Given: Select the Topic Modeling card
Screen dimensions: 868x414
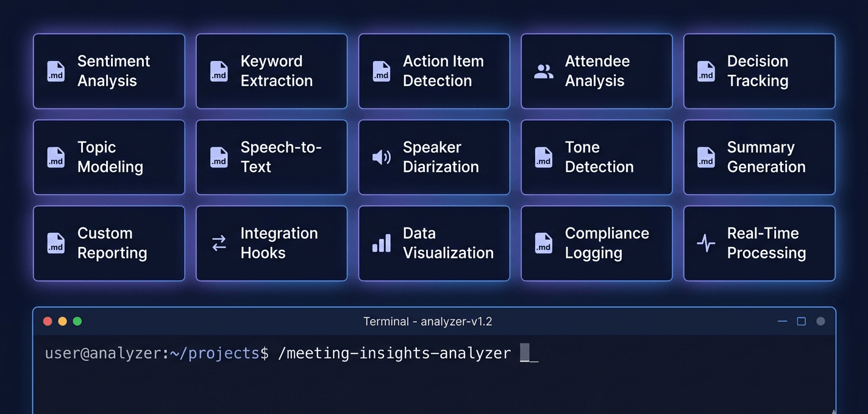Looking at the screenshot, I should pyautogui.click(x=108, y=157).
